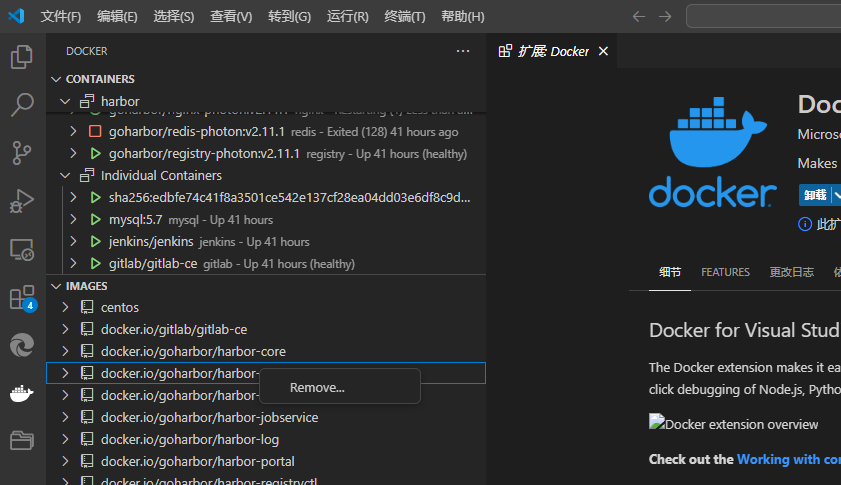841x485 pixels.
Task: Open the 帮助(H) menu
Action: 462,17
